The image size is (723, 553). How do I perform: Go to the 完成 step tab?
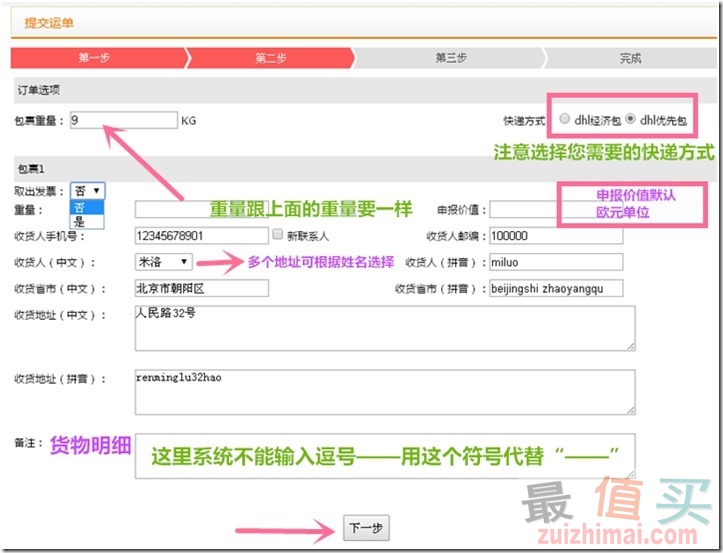(631, 58)
